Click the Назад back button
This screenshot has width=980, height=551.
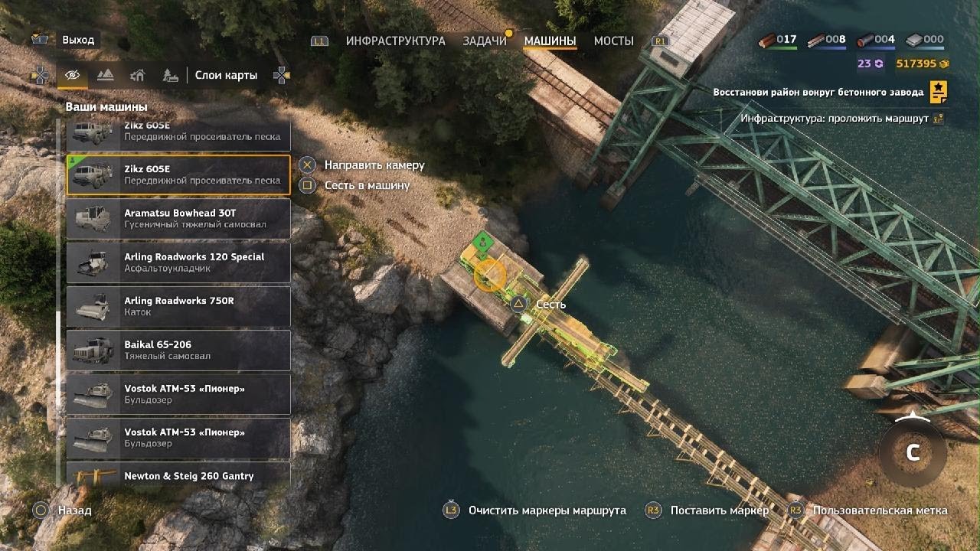[x=74, y=510]
